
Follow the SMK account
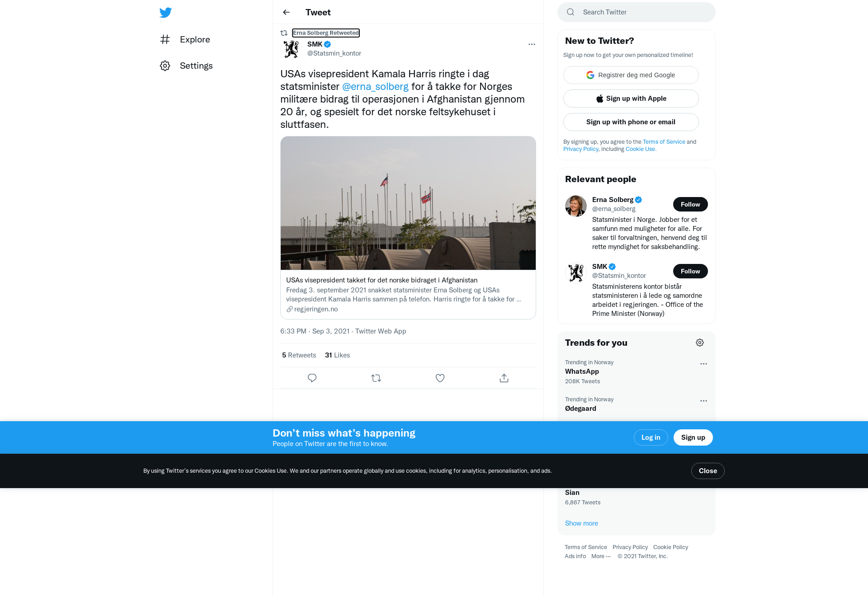coord(690,271)
